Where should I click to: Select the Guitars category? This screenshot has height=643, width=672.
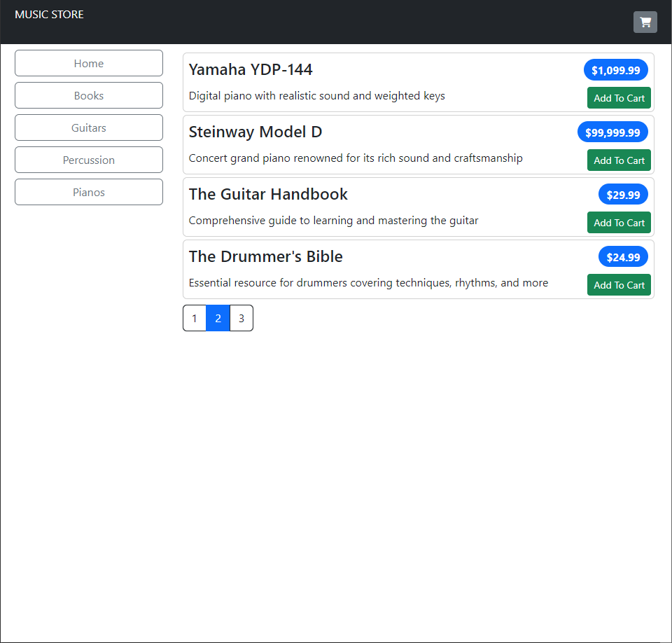tap(89, 127)
